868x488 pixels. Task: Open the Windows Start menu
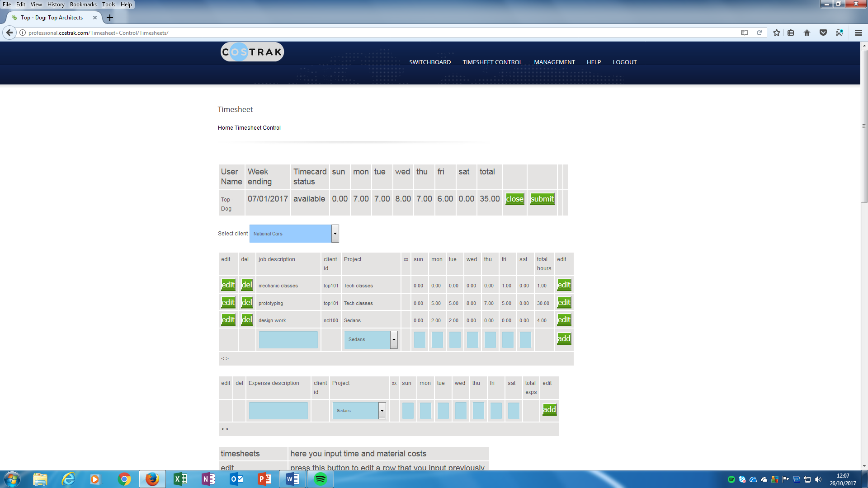[12, 479]
